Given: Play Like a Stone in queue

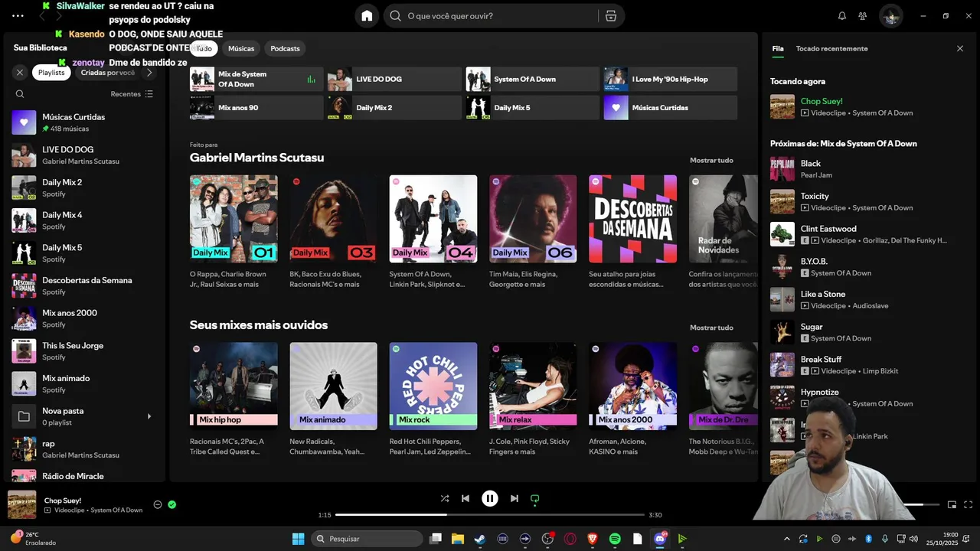Looking at the screenshot, I should (868, 299).
